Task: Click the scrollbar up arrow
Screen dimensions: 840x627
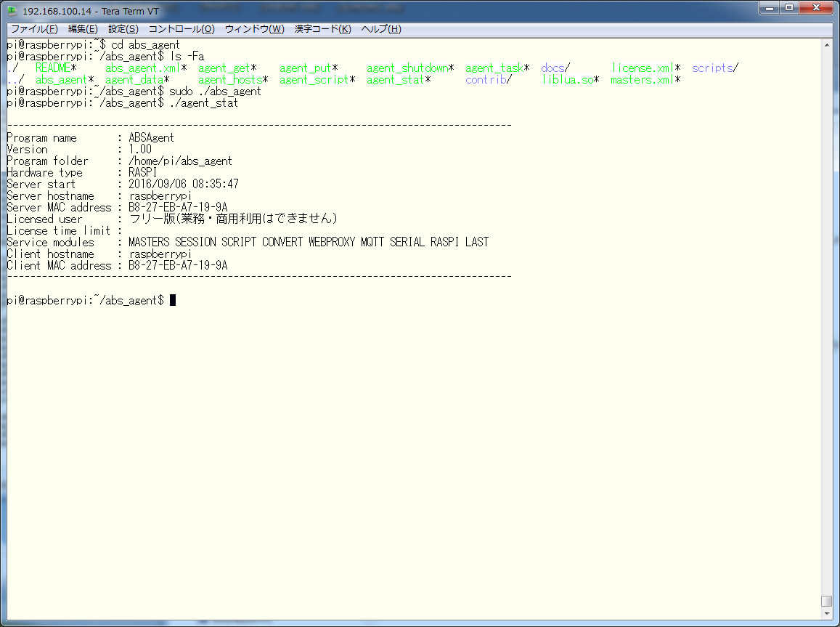Action: click(826, 44)
